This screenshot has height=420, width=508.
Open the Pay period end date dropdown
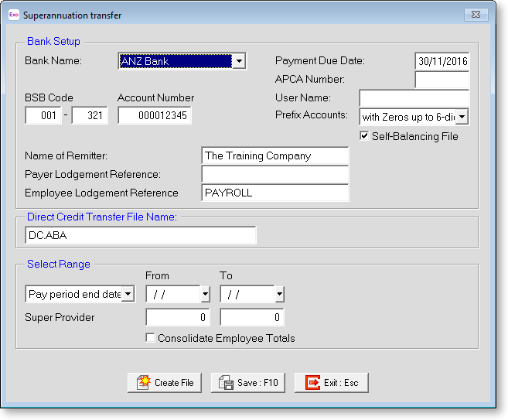coord(128,294)
